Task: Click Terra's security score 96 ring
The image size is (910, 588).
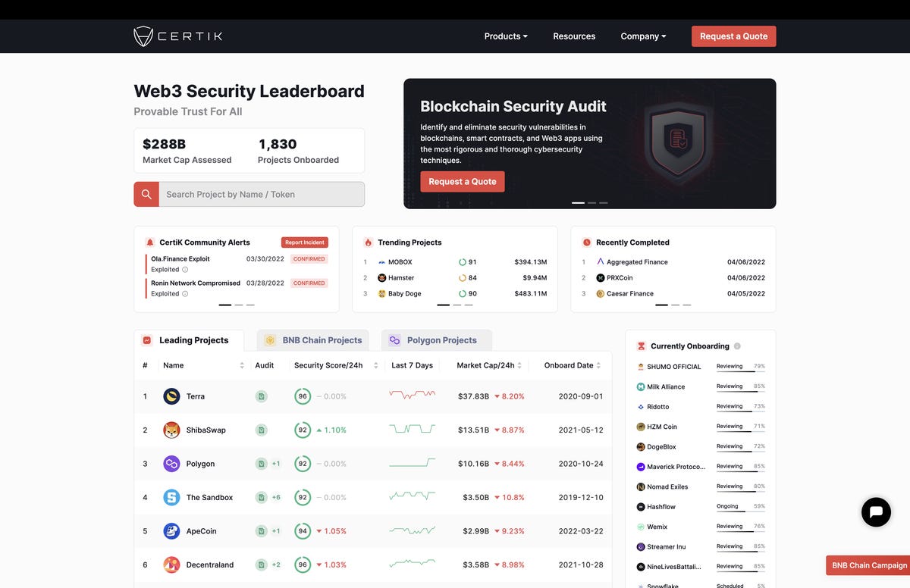Action: (303, 396)
